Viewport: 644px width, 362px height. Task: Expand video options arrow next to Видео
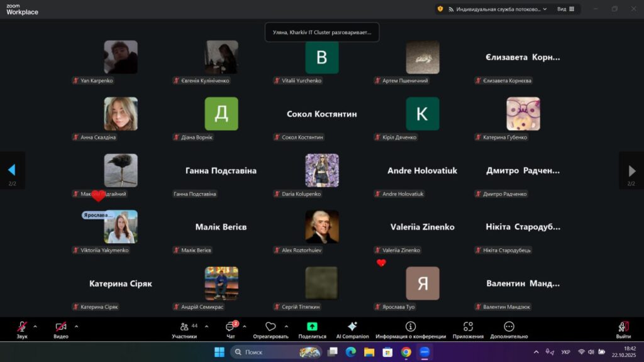click(x=76, y=326)
